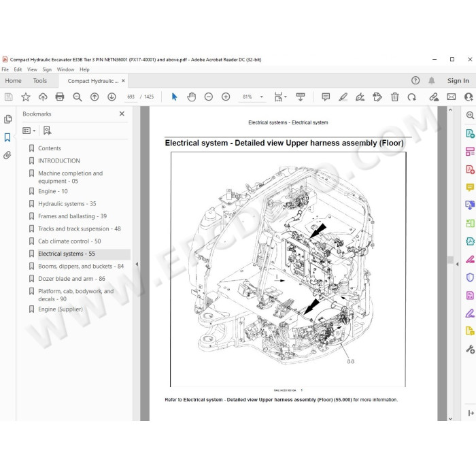Open the Contents bookmark
The width and height of the screenshot is (476, 476).
pos(49,148)
